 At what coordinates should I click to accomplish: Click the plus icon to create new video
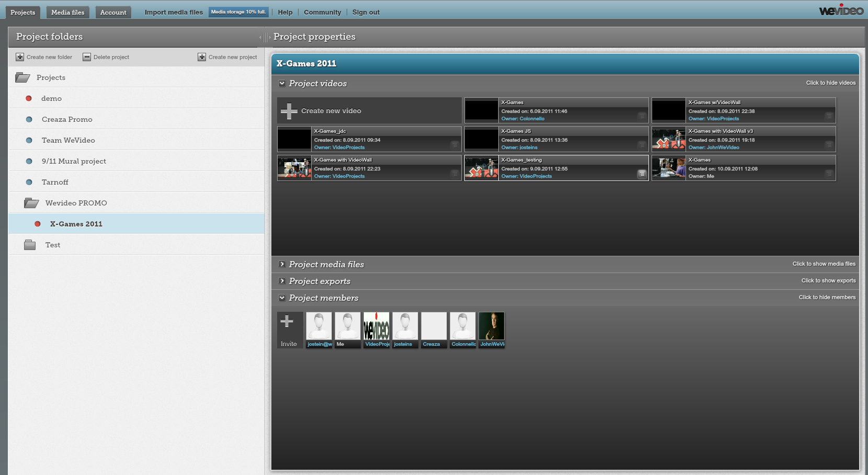click(x=289, y=111)
